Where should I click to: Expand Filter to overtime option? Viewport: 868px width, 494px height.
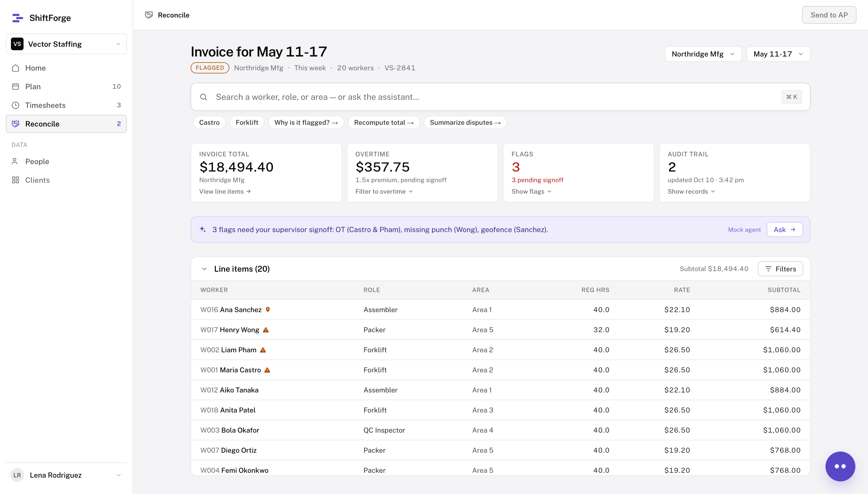pos(384,191)
